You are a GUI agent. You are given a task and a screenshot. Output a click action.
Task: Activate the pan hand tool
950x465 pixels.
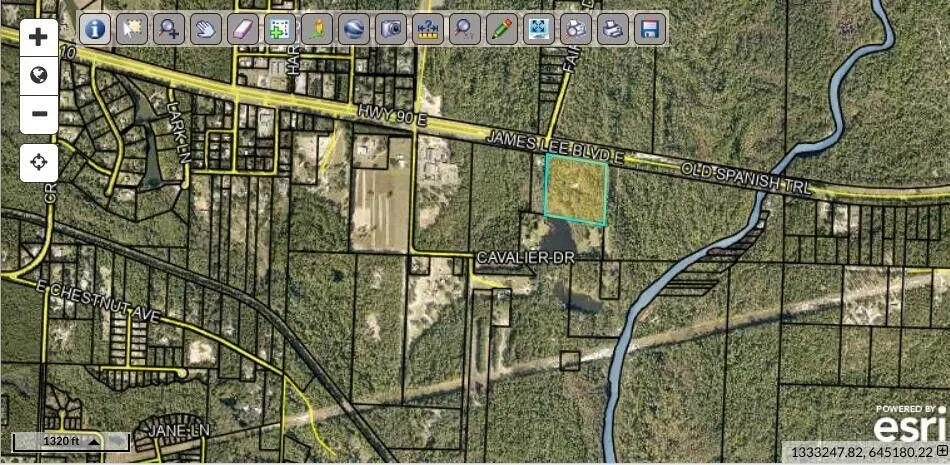point(206,29)
